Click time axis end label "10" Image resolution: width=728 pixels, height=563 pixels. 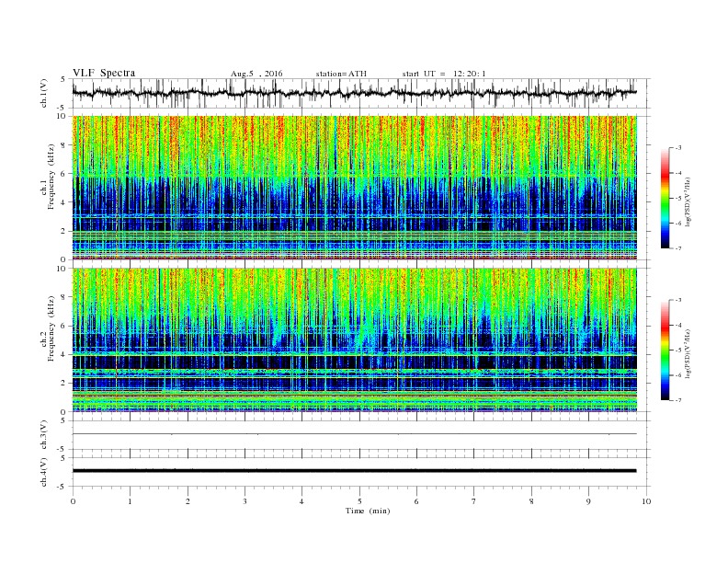click(646, 501)
